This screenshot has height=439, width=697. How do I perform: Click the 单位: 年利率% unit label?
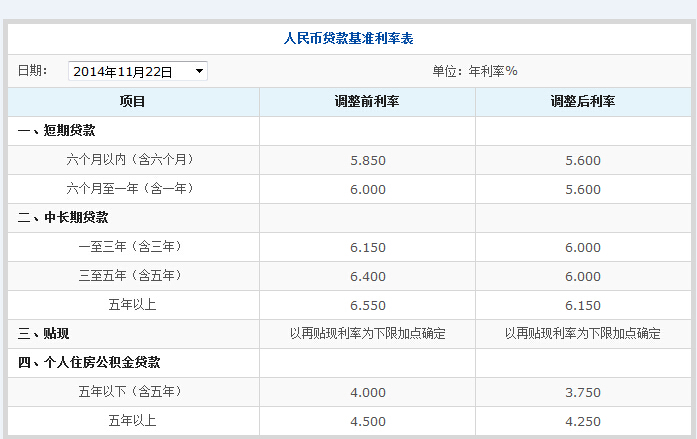pos(474,71)
